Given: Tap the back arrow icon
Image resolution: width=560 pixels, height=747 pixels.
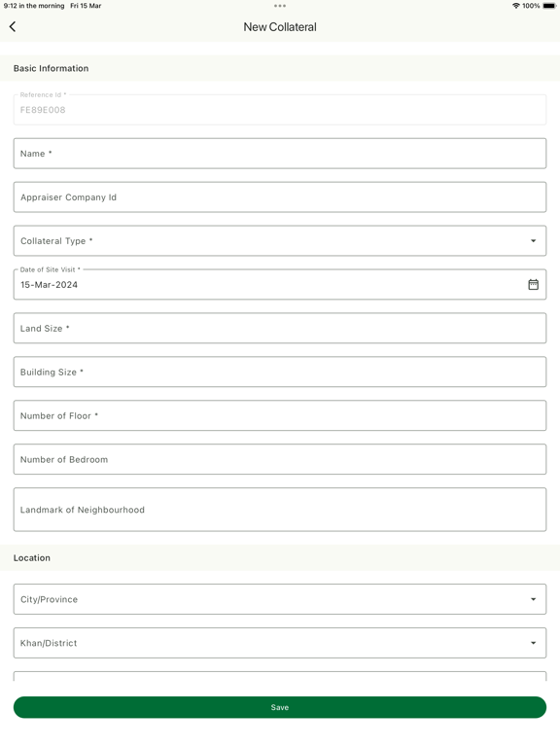Looking at the screenshot, I should 13,26.
